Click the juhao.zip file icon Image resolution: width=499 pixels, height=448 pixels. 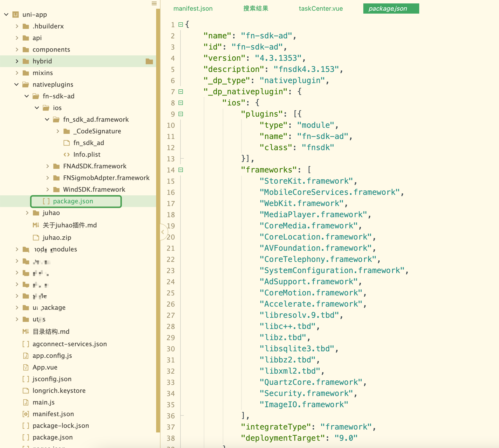36,238
